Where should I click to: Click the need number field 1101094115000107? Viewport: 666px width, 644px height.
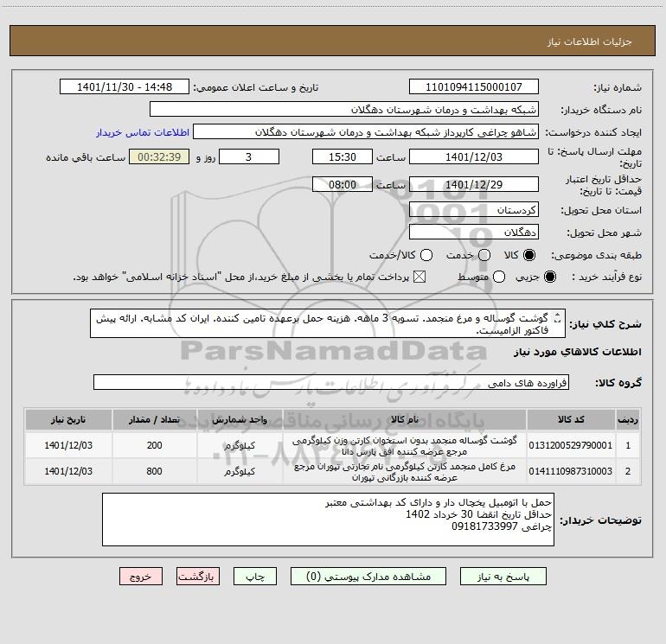(x=474, y=86)
